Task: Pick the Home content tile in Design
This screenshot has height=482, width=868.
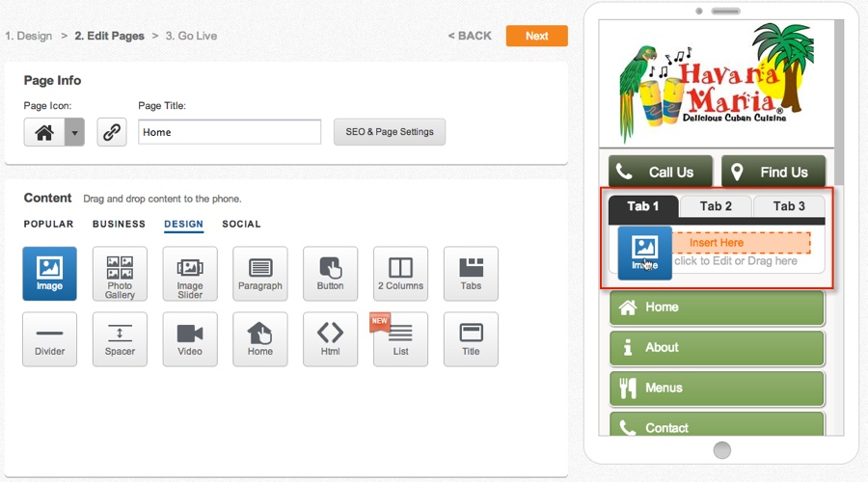Action: coord(260,339)
